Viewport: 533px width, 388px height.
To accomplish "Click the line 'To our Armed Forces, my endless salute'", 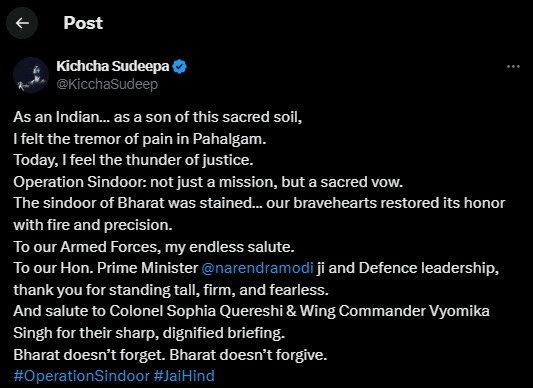I will [x=154, y=247].
